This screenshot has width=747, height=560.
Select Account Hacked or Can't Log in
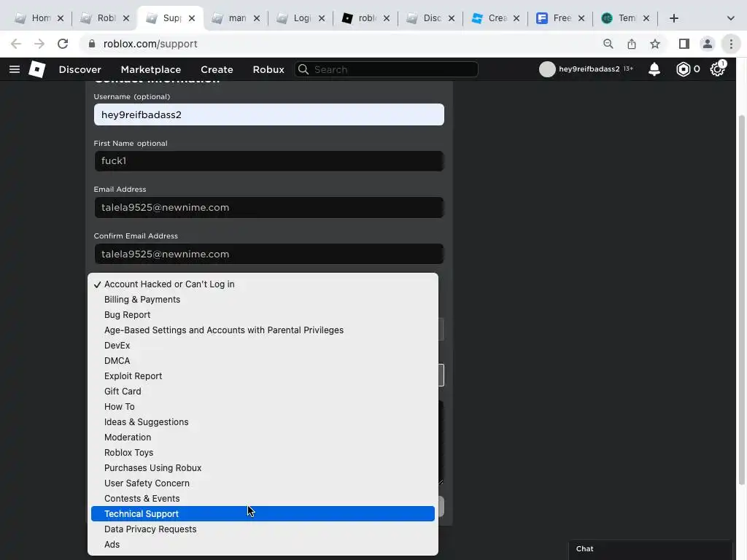[x=263, y=284]
